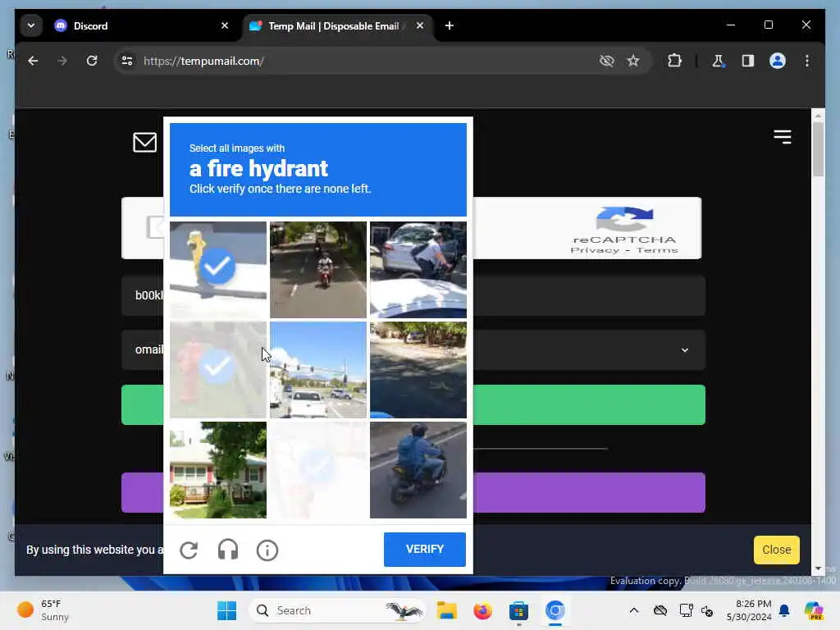Click the green action button
This screenshot has height=630, width=840.
(589, 405)
